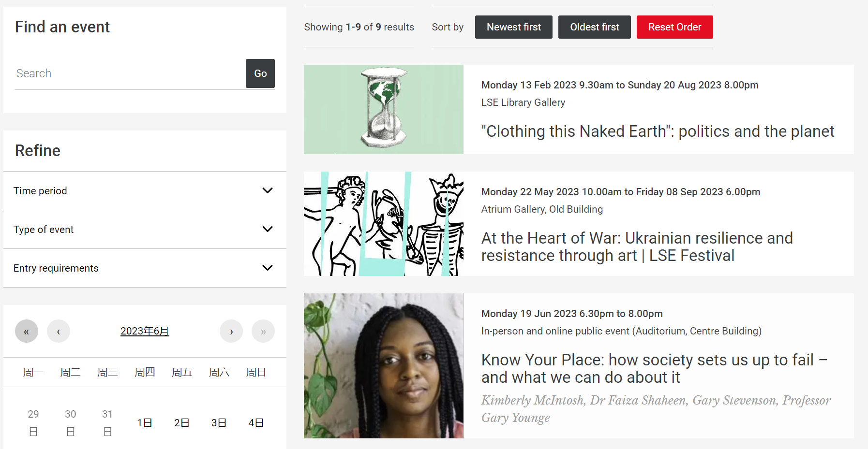Select calendar date 1日
This screenshot has height=449, width=868.
[x=145, y=423]
